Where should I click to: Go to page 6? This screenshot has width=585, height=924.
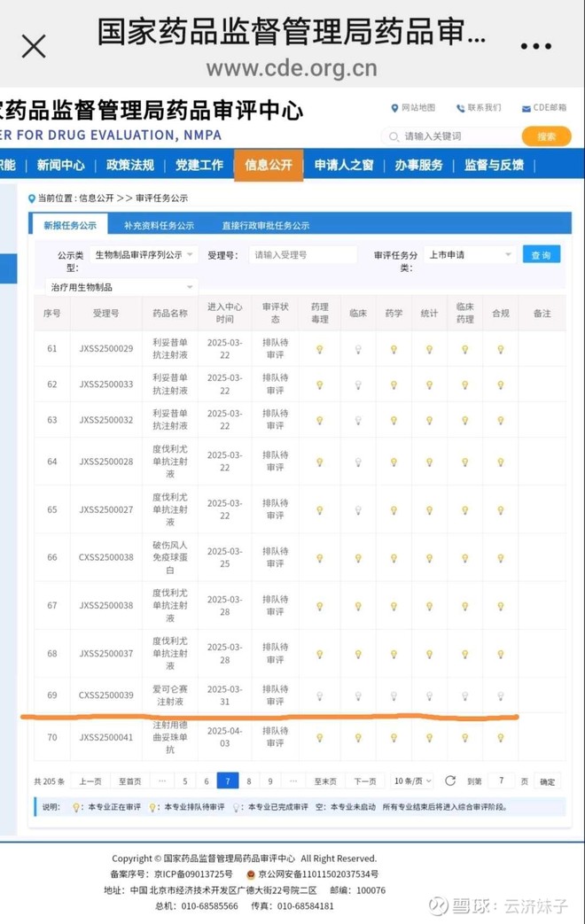[x=207, y=781]
